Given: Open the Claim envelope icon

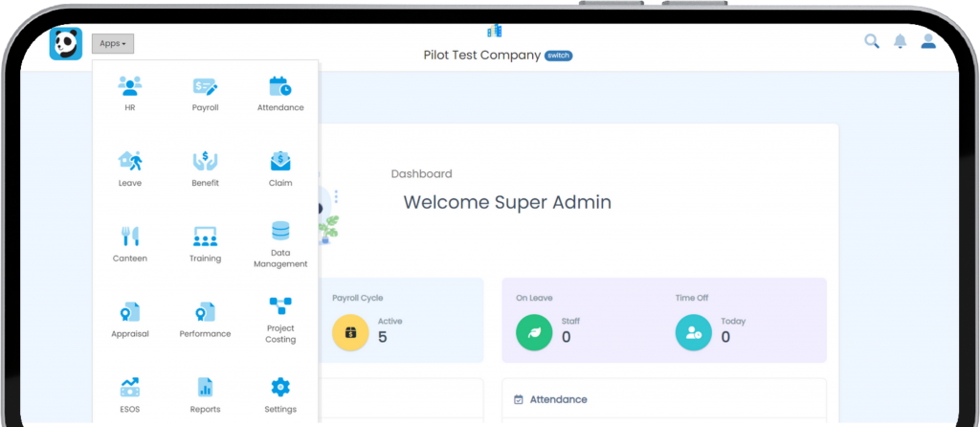Looking at the screenshot, I should pos(280,161).
